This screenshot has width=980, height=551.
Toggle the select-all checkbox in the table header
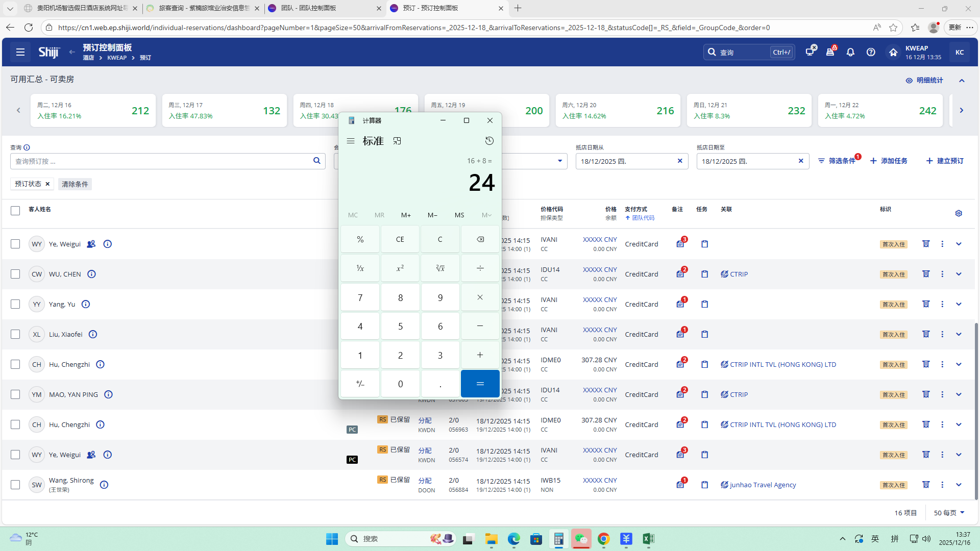[15, 211]
